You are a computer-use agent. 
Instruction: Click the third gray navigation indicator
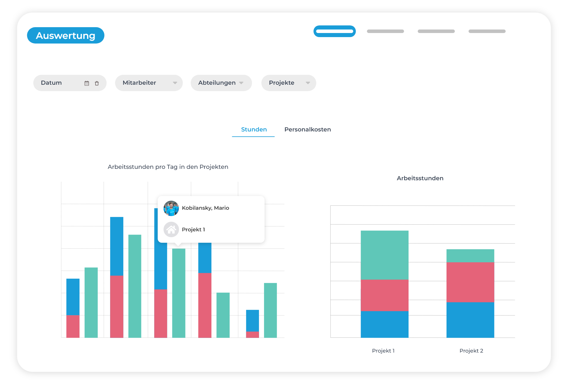click(436, 31)
